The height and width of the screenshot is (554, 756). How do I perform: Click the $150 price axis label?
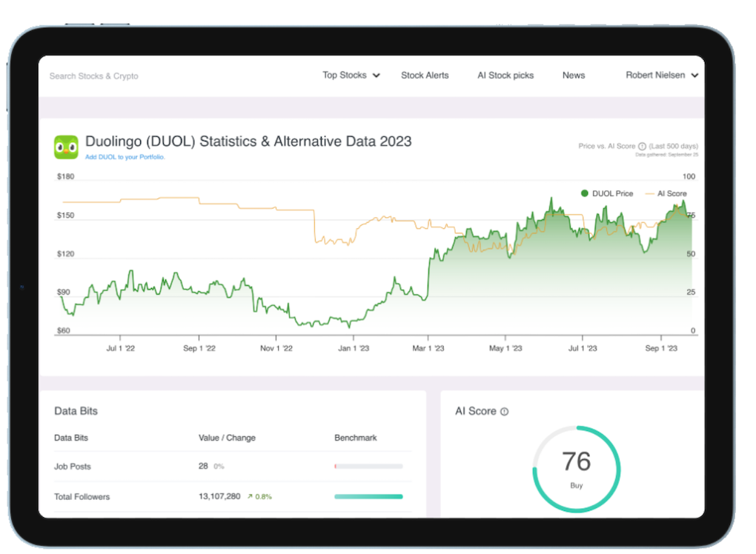[65, 216]
